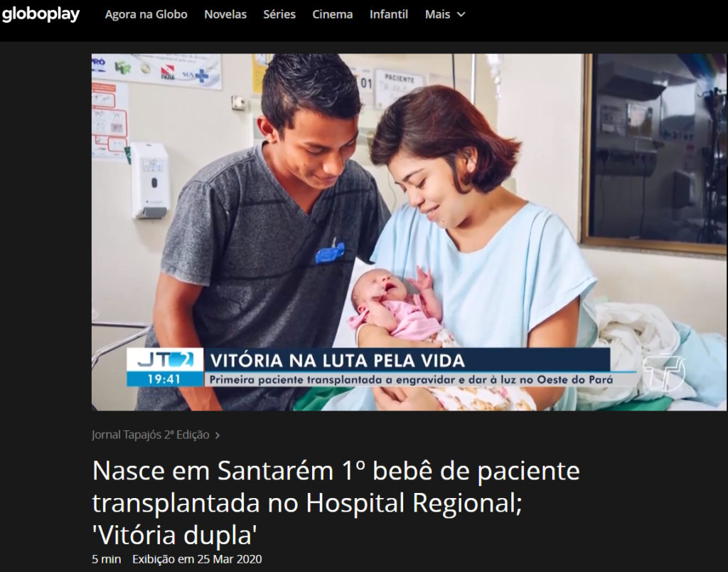Open the Cinema category
Viewport: 728px width, 572px height.
click(x=333, y=14)
